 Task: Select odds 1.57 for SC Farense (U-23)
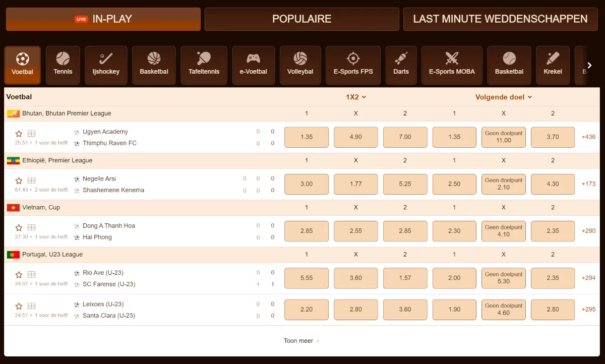tap(405, 278)
